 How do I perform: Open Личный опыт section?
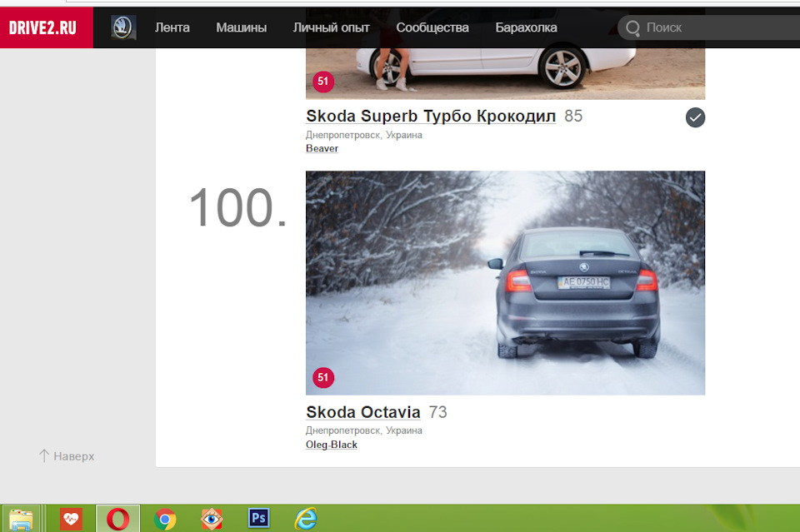[x=331, y=27]
